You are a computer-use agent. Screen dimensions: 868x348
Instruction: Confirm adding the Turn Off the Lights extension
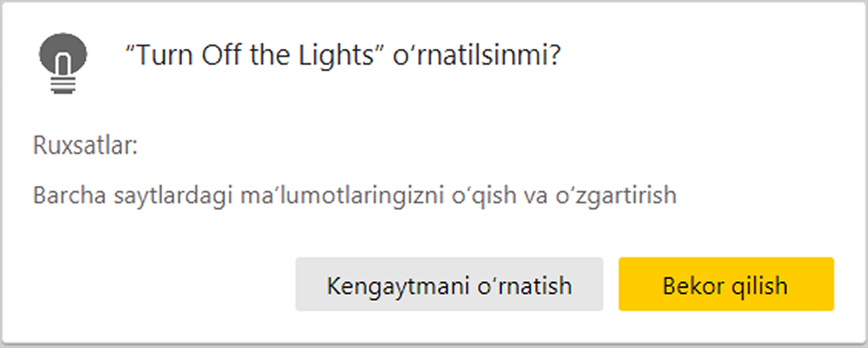point(449,285)
